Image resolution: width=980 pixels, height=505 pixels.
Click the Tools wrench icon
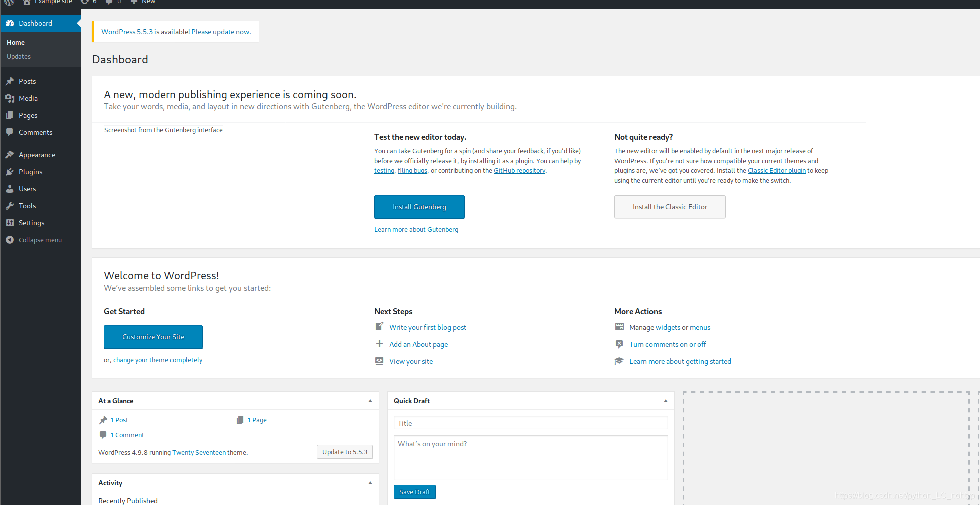tap(10, 206)
